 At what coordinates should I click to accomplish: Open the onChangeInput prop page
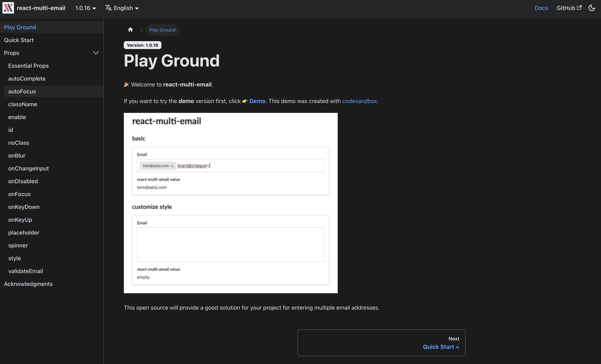(29, 168)
